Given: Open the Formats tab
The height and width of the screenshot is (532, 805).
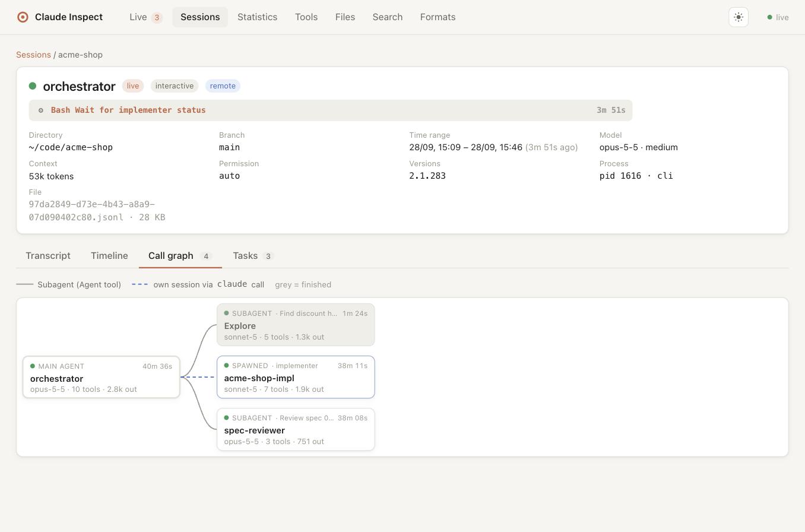Looking at the screenshot, I should pyautogui.click(x=438, y=17).
